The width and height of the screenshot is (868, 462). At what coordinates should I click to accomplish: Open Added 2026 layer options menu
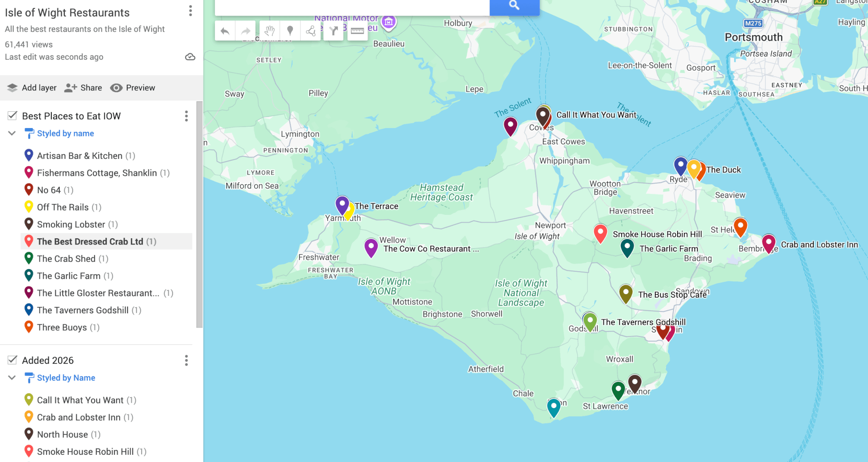[186, 361]
